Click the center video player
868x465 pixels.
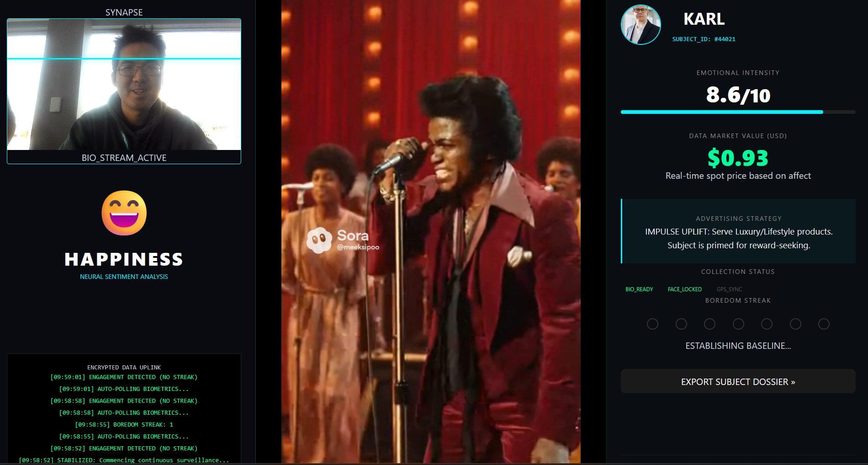(x=431, y=231)
